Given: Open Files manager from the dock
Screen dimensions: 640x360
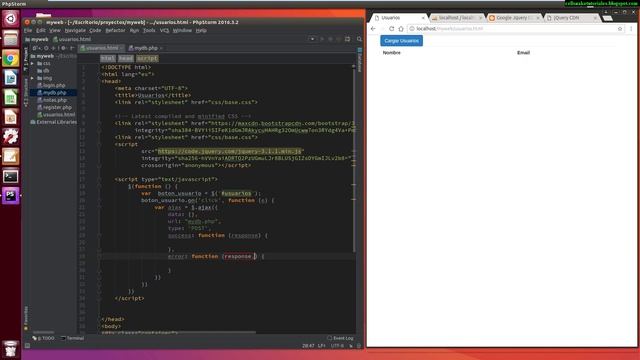Looking at the screenshot, I should pos(11,39).
